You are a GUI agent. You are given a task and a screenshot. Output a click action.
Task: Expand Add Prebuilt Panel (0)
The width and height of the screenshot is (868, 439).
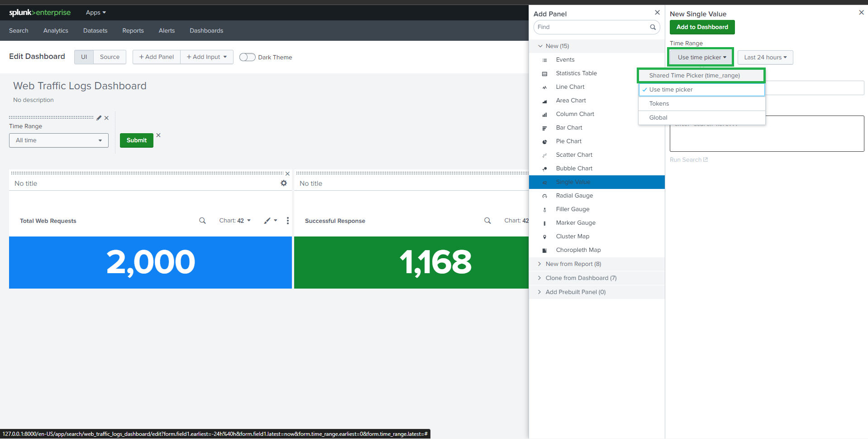click(x=597, y=292)
